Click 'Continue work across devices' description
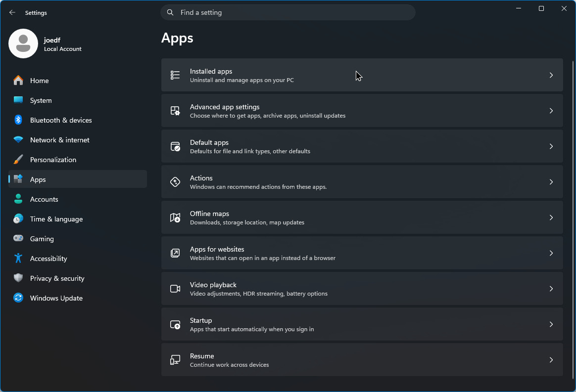Screen dimensions: 576x392 (229, 365)
